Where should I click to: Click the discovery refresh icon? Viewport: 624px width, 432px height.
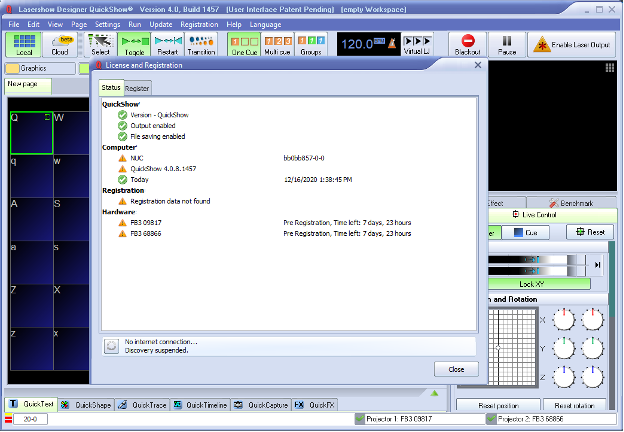[x=111, y=346]
